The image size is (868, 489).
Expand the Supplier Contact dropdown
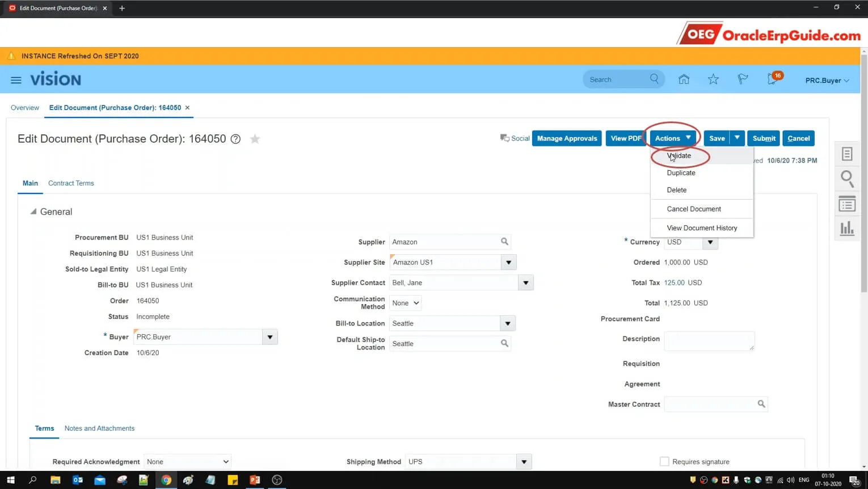click(x=526, y=283)
